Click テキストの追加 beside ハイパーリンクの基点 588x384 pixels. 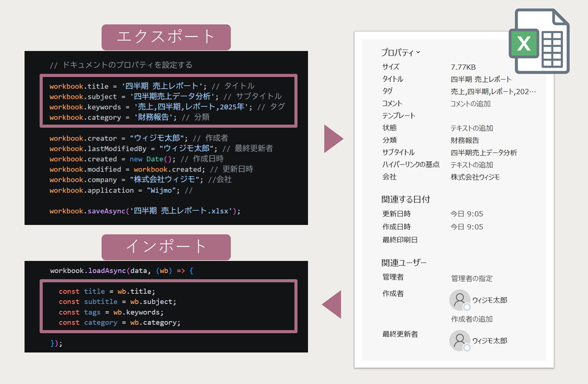[x=472, y=165]
